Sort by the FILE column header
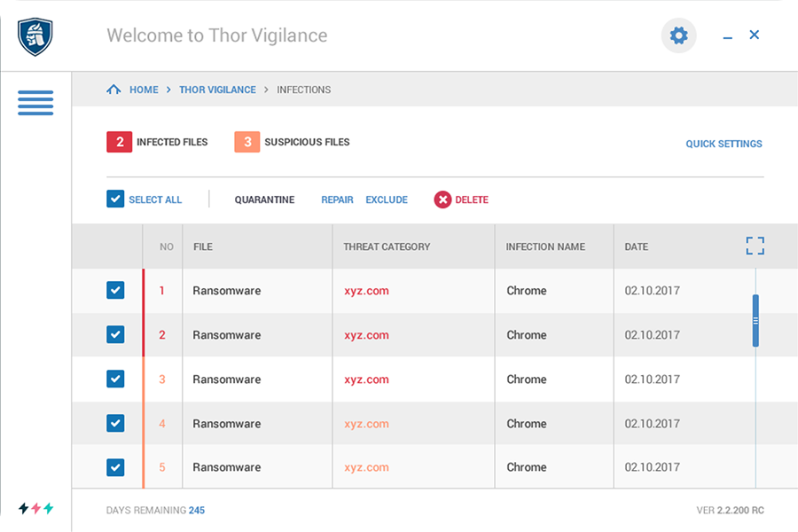 pos(203,246)
